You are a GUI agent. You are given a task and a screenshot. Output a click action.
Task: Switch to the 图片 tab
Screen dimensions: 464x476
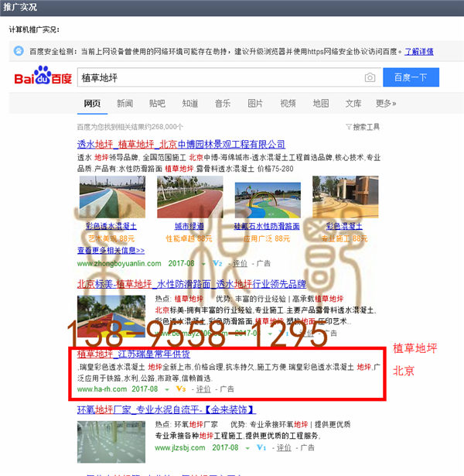pos(255,104)
